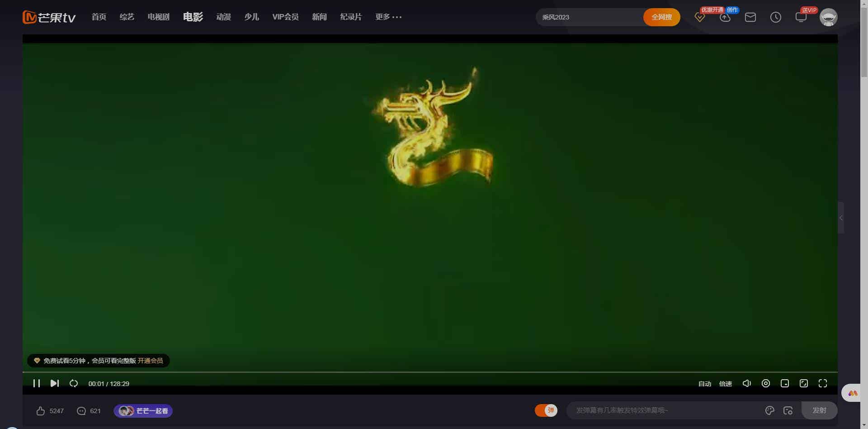
Task: Go to the 综艺 tab
Action: [x=127, y=17]
